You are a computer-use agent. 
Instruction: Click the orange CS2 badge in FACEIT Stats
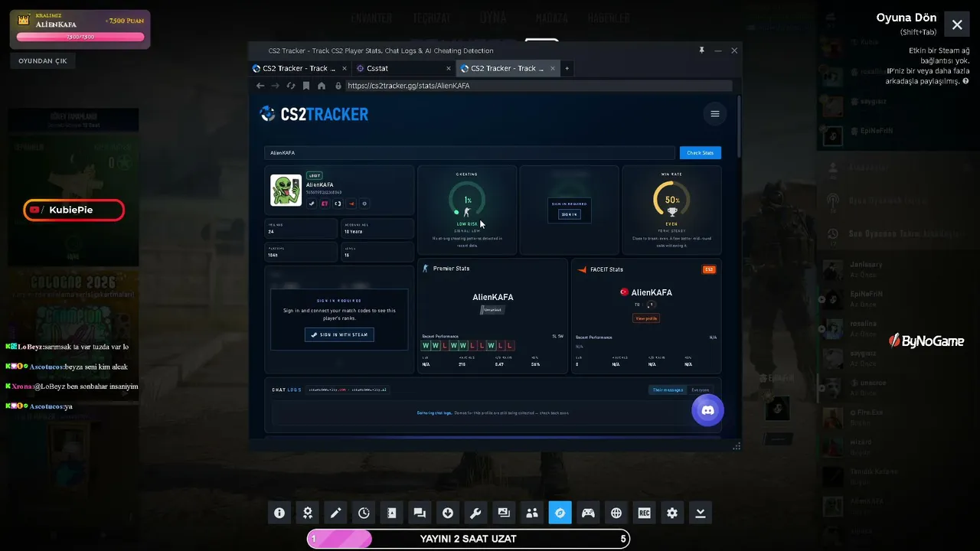709,269
